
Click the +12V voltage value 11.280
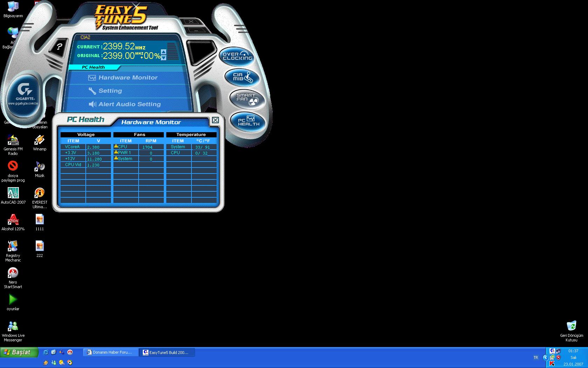pos(94,159)
